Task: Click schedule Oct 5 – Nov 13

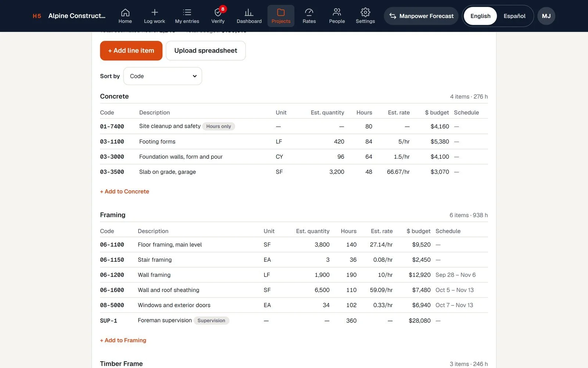Action: (x=455, y=290)
